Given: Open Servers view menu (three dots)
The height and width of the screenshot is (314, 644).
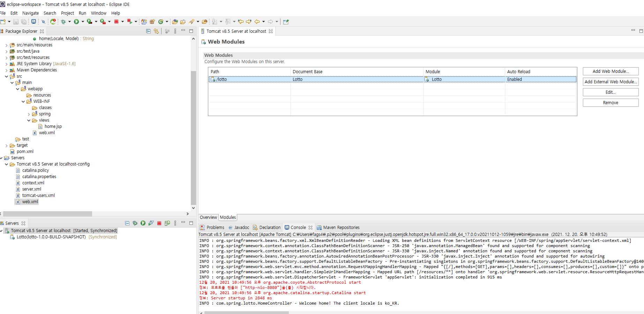Looking at the screenshot, I should click(x=175, y=223).
